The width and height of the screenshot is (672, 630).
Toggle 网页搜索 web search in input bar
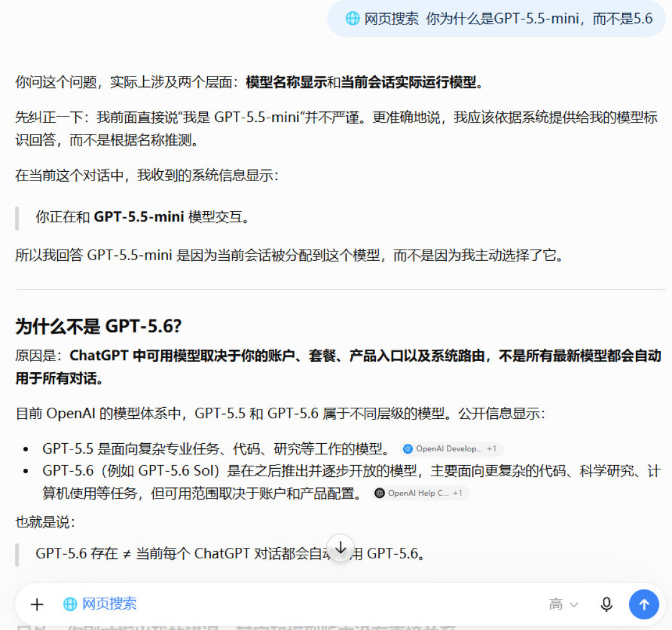(100, 604)
